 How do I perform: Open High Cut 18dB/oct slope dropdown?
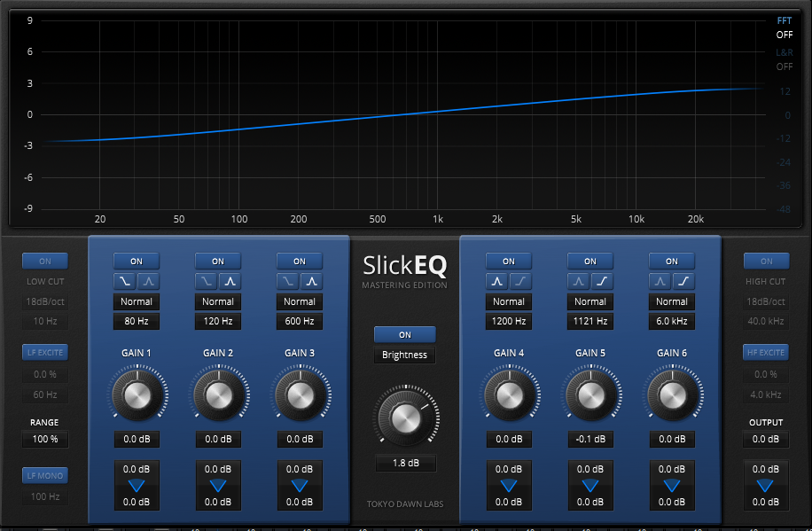[x=767, y=301]
